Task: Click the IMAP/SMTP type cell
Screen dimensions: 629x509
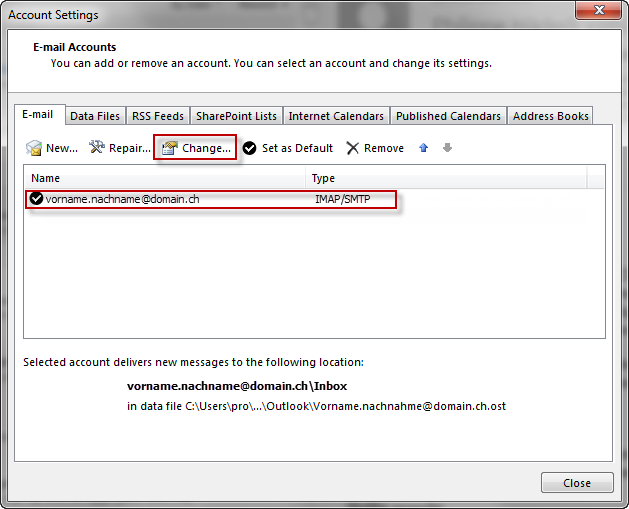Action: pyautogui.click(x=343, y=199)
